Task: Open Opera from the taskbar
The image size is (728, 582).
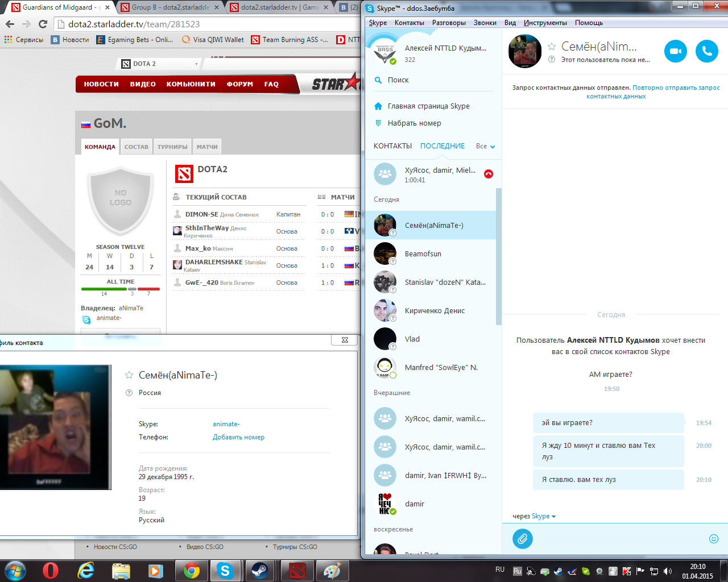Action: (x=51, y=571)
